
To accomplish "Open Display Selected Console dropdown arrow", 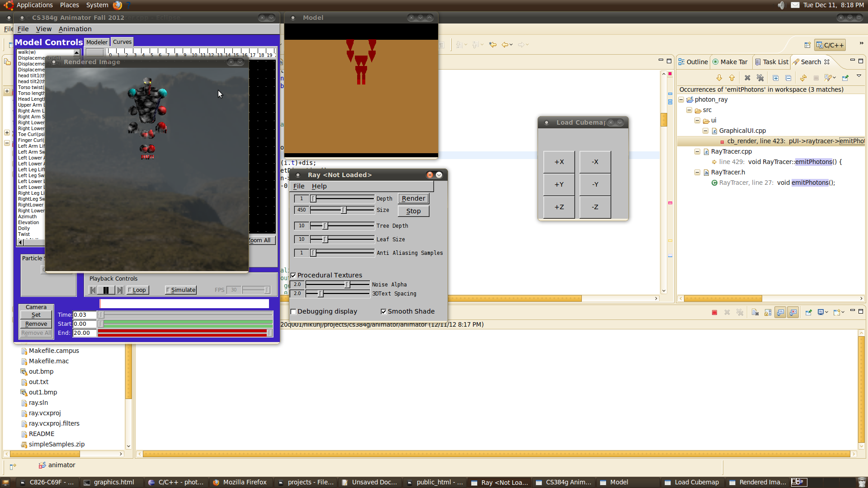I will [x=827, y=312].
